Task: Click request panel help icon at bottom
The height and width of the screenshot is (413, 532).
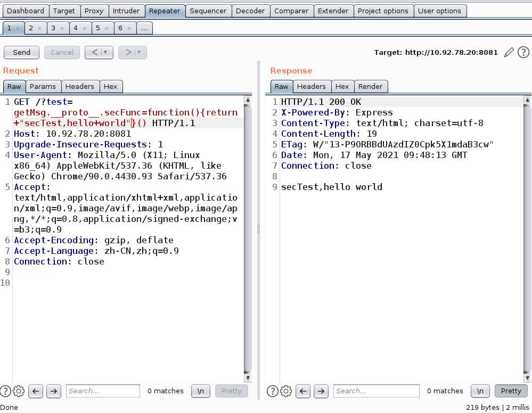Action: point(5,391)
